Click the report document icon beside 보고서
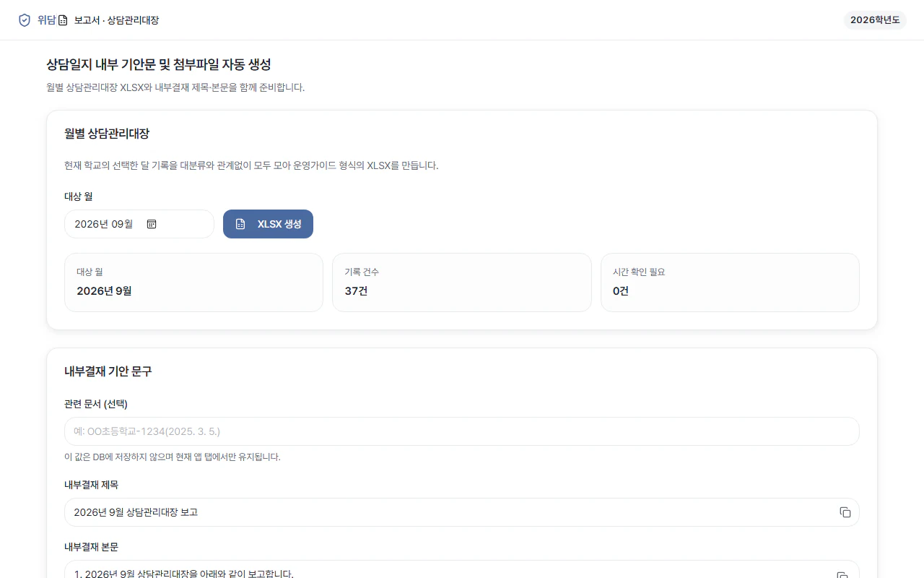 tap(63, 20)
